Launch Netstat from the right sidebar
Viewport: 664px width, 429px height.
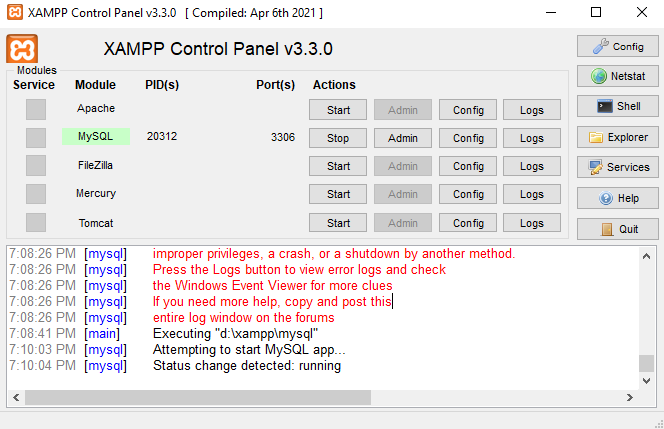[x=617, y=76]
